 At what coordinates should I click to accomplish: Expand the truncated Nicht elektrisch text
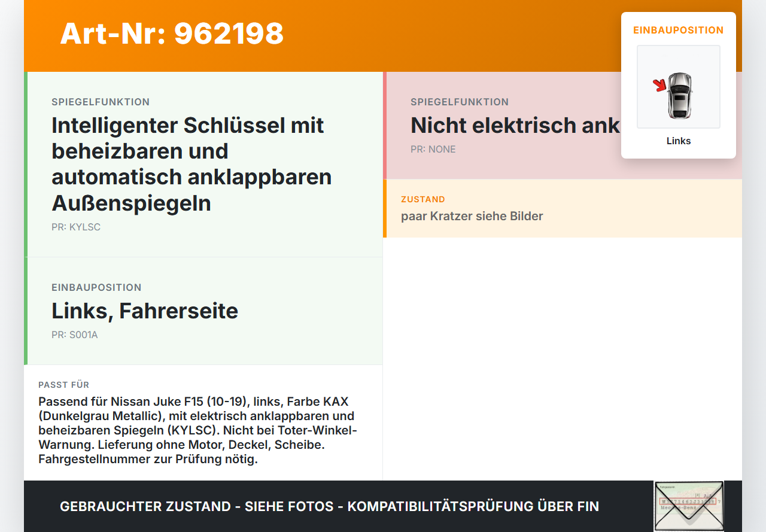516,125
